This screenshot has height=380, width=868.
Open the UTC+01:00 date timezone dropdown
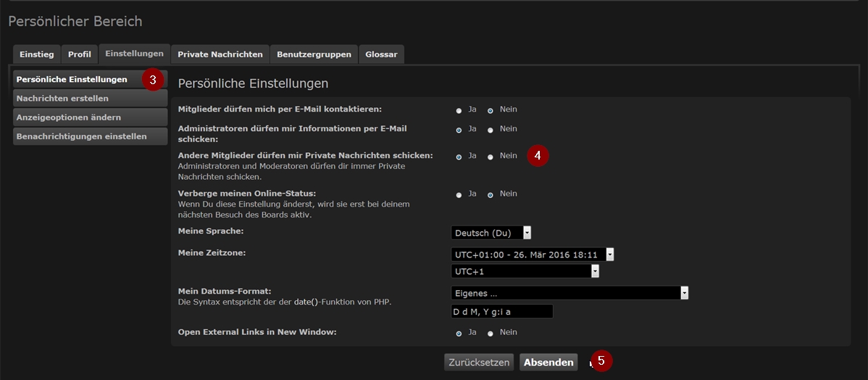coord(533,255)
